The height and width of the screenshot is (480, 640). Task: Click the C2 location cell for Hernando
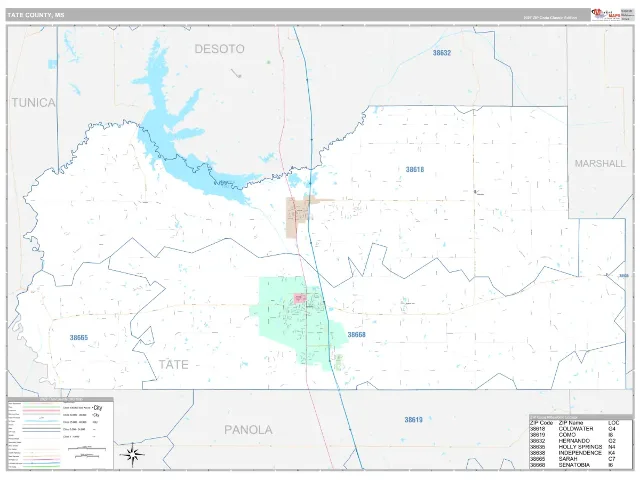pos(611,441)
